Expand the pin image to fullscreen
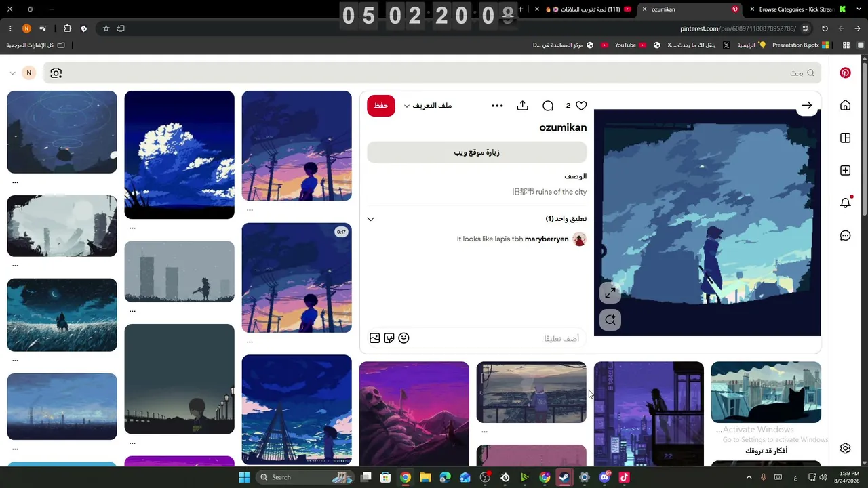Screen dimensions: 868x488 [610, 293]
